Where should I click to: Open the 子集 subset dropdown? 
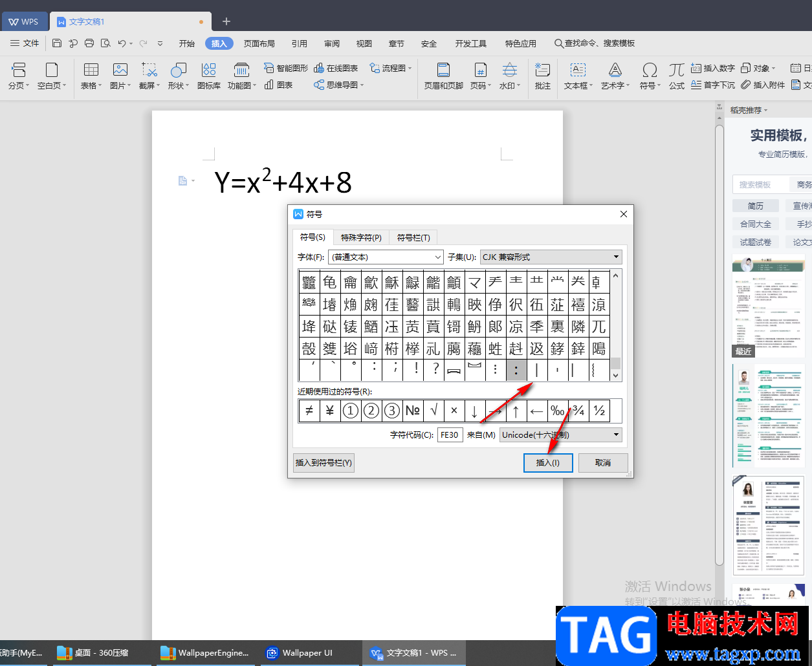click(615, 257)
